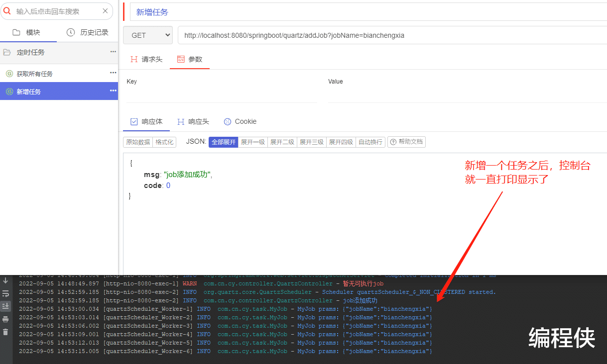607x364 pixels.
Task: Click the empty Key parameter field
Action: (x=222, y=94)
